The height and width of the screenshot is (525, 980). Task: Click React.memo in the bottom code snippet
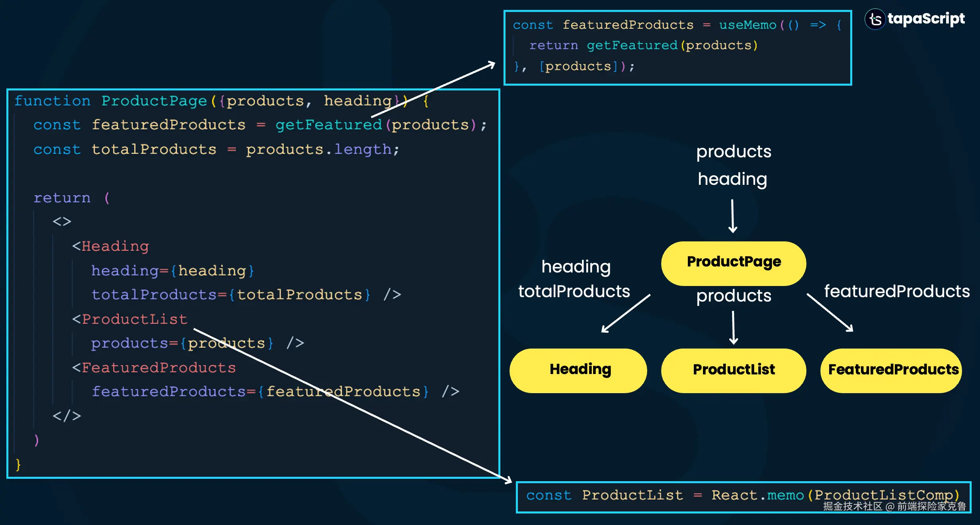pos(757,495)
